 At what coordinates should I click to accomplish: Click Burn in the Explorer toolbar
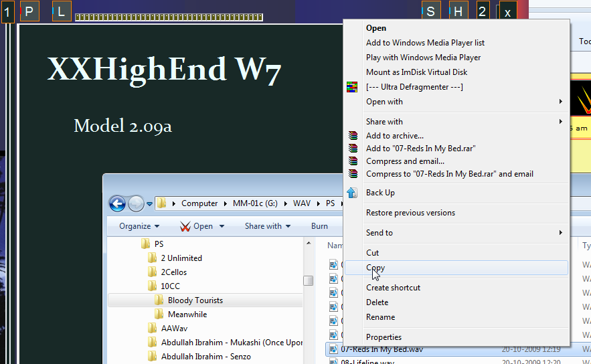click(x=319, y=226)
